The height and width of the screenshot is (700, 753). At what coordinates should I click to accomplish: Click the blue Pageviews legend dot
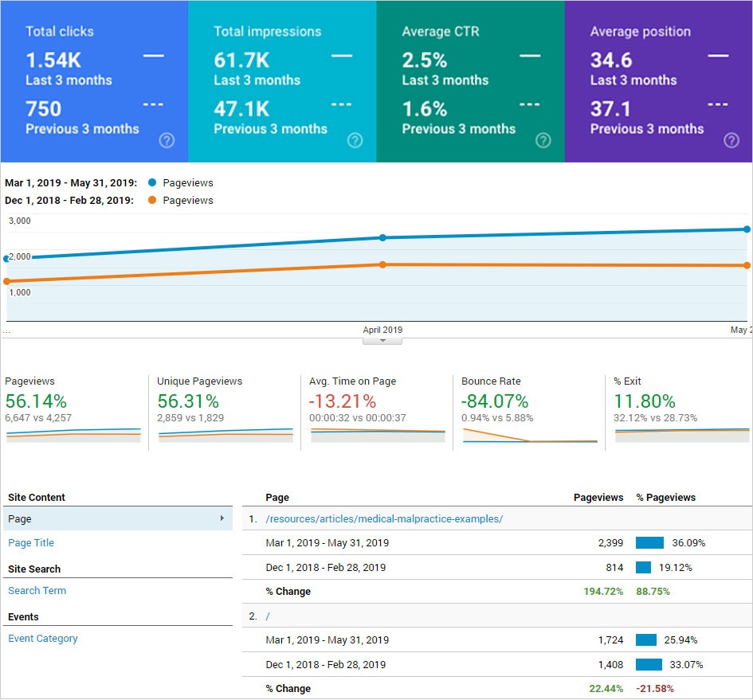(x=152, y=182)
